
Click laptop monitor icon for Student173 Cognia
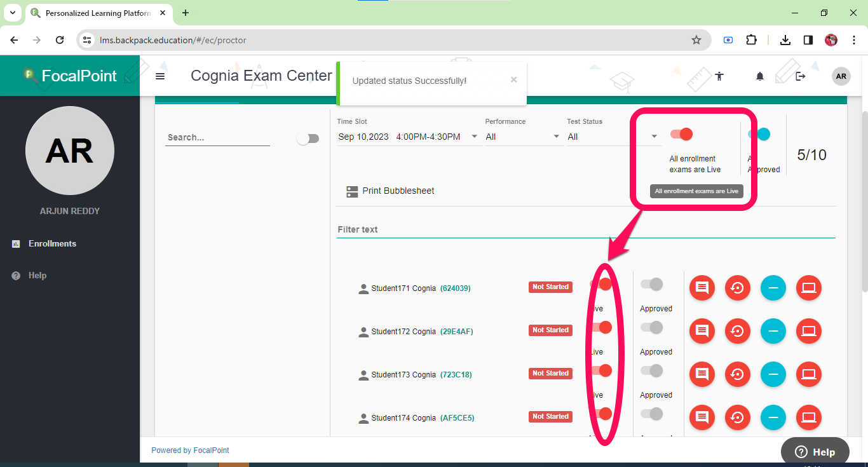point(809,374)
